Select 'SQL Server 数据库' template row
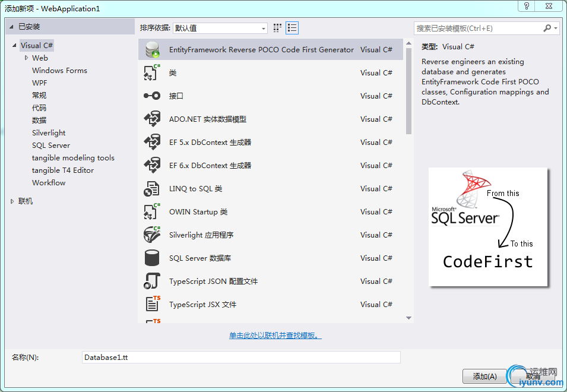Viewport: 567px width, 392px height. click(x=271, y=258)
